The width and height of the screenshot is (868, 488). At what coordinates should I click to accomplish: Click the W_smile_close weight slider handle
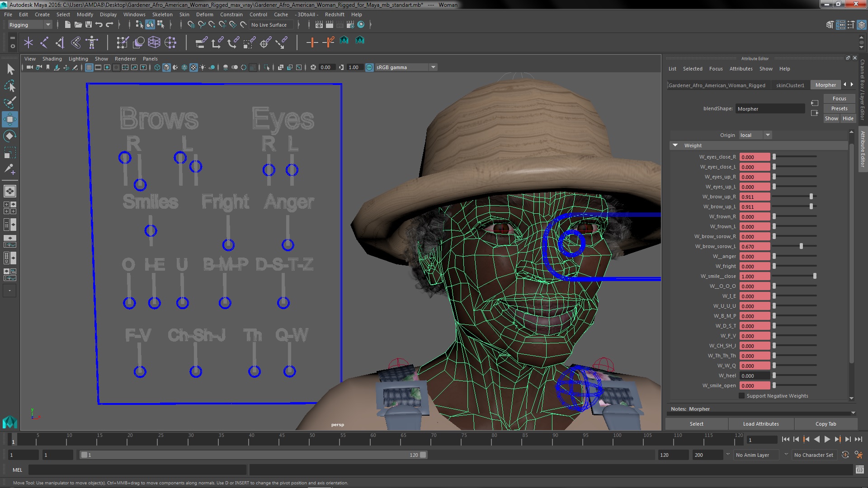pyautogui.click(x=815, y=276)
